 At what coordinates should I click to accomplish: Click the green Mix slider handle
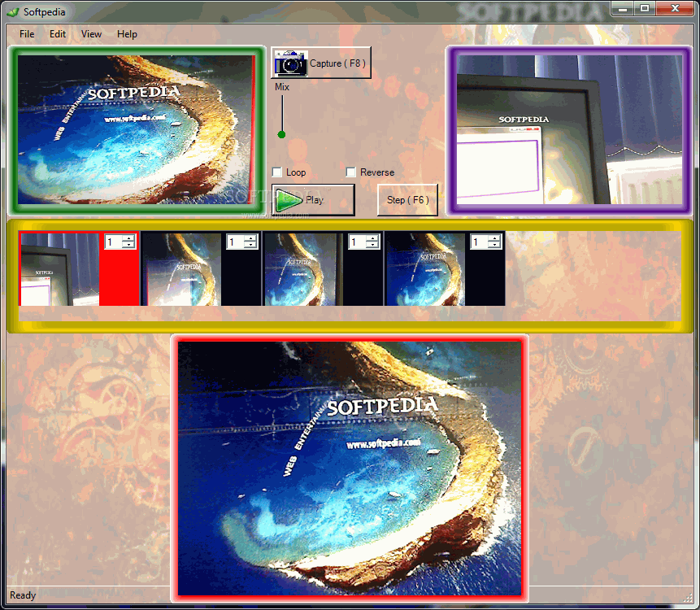281,134
